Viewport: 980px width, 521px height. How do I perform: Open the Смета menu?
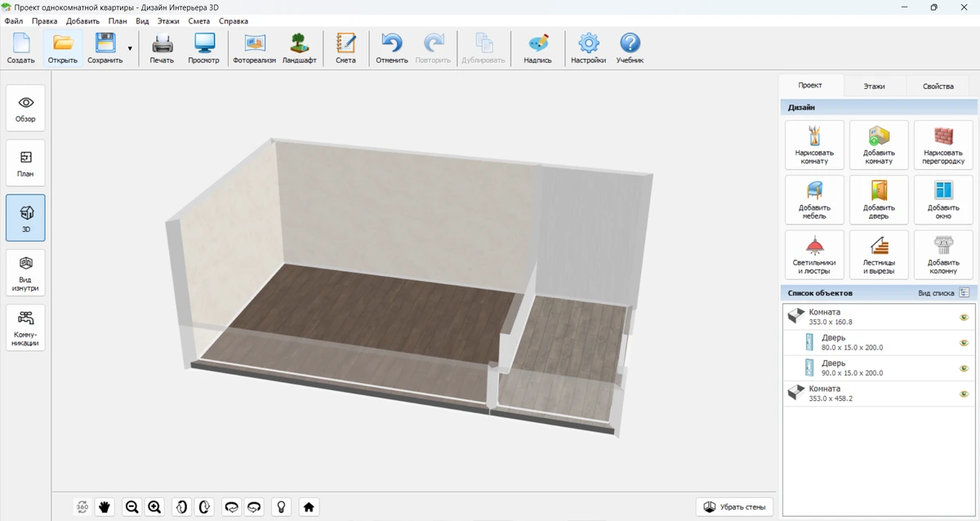click(198, 21)
